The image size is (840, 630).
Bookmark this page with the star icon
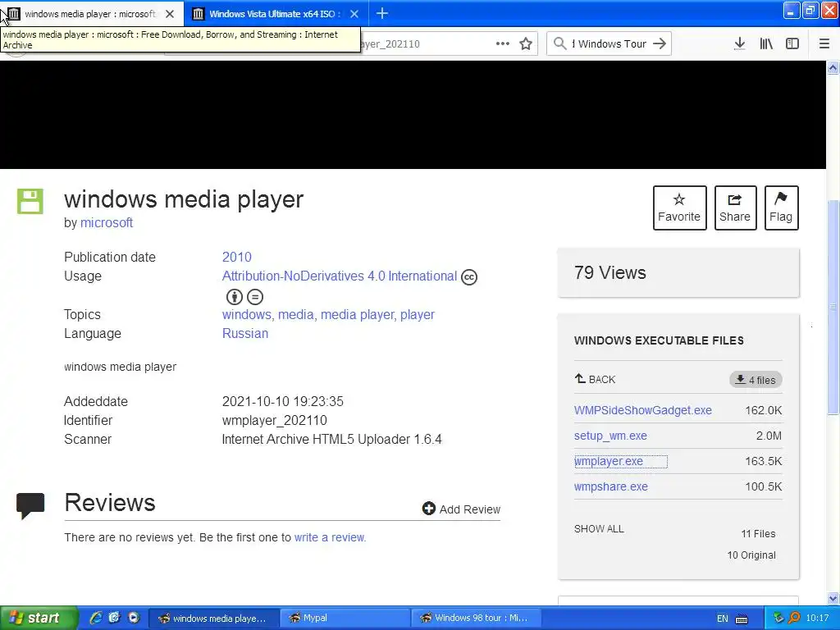(x=526, y=44)
